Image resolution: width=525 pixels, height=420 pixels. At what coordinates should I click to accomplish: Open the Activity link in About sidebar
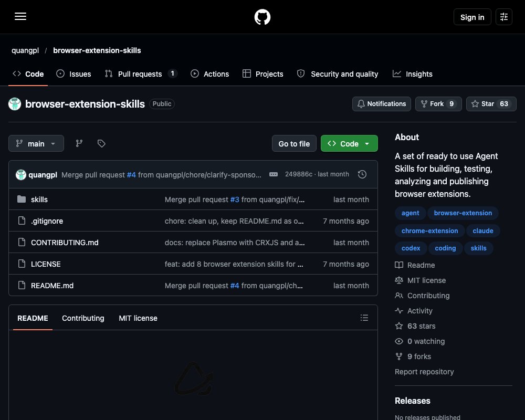pos(414,311)
